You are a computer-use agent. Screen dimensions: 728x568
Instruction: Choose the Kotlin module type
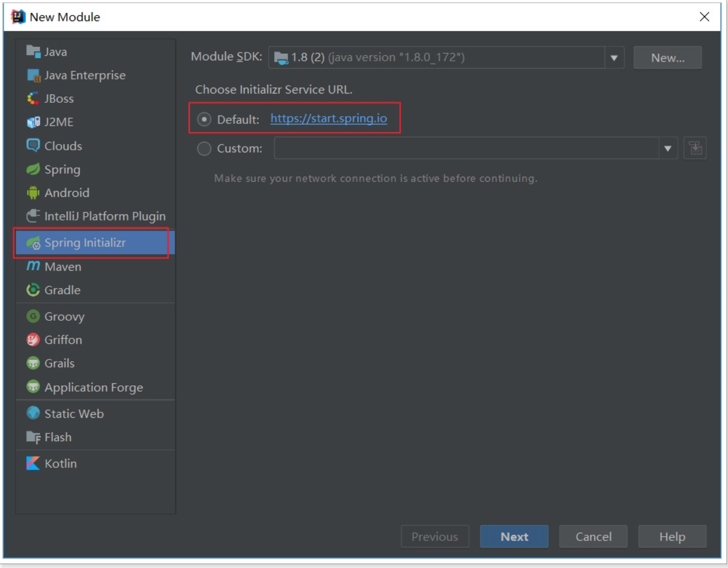(x=95, y=463)
